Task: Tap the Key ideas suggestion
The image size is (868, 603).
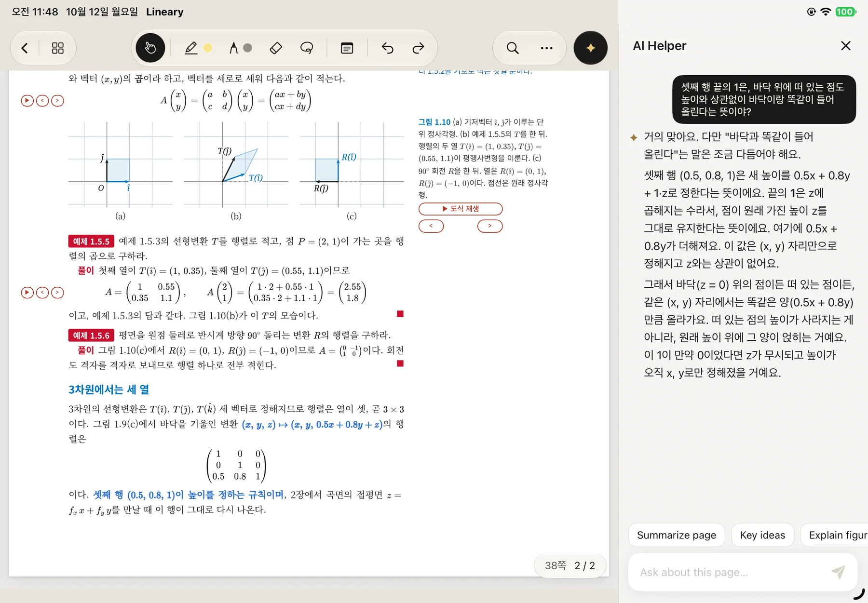Action: [762, 535]
